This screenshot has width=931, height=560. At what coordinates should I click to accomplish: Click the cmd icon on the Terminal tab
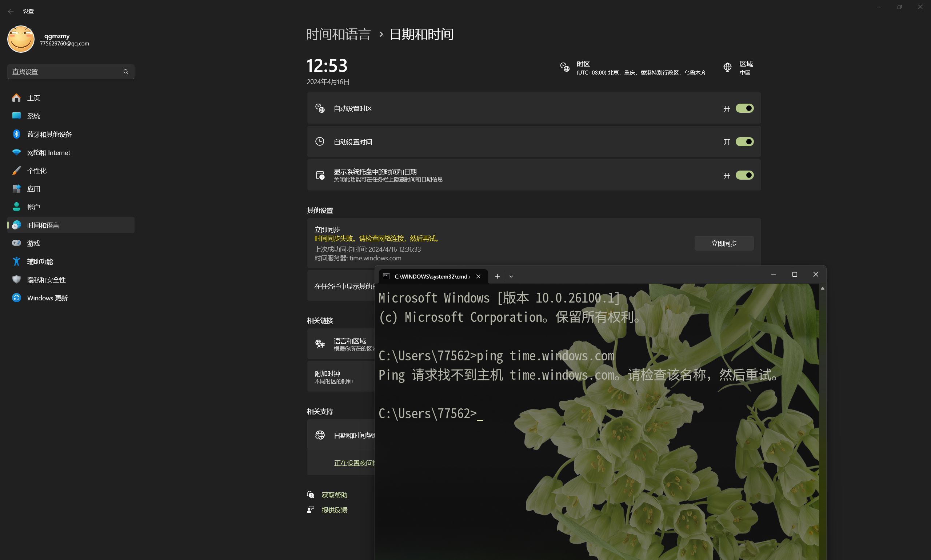(387, 277)
